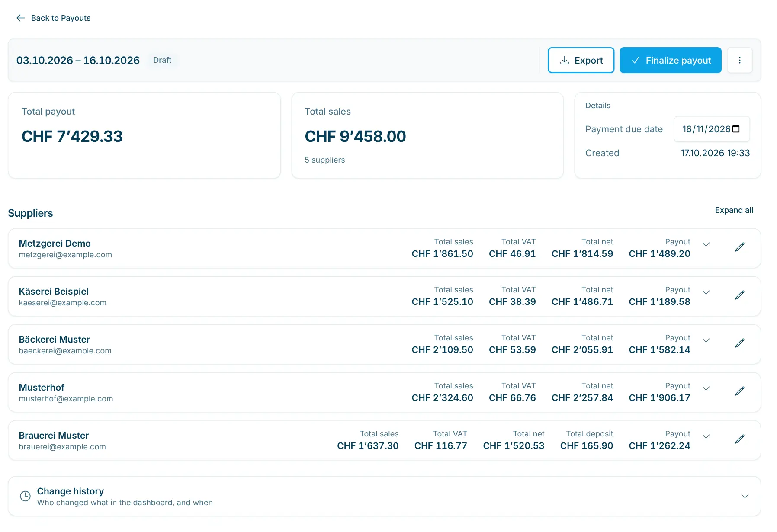Click metzgerei@example.com email
The image size is (777, 532).
click(x=65, y=255)
